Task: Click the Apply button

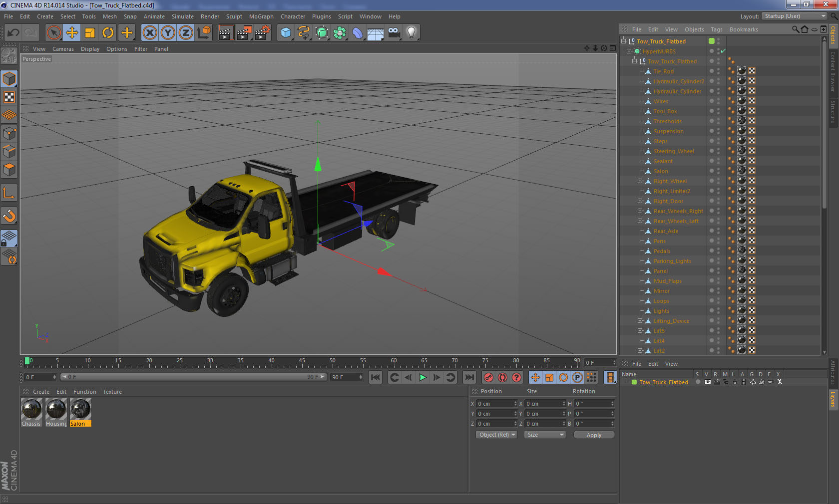Action: (x=593, y=435)
